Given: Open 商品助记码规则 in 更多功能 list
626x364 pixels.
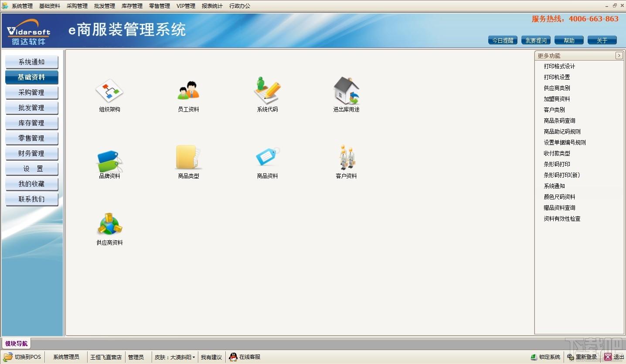Looking at the screenshot, I should click(562, 131).
